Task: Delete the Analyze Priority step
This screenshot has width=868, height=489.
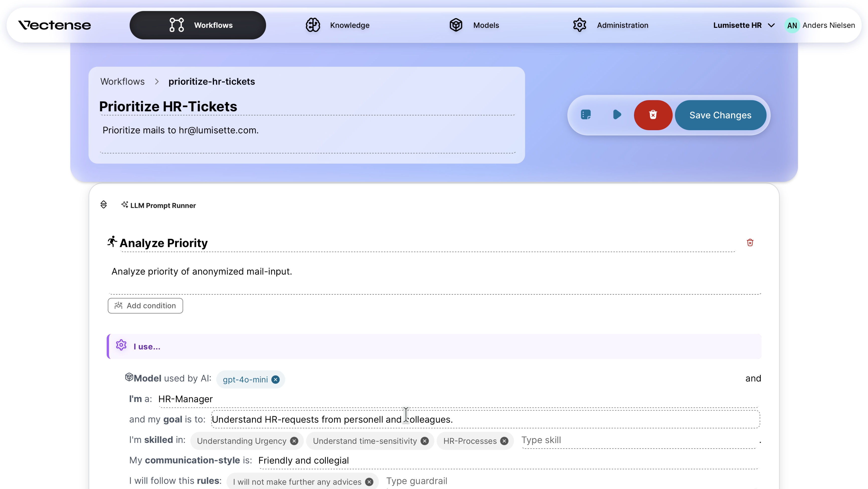Action: pyautogui.click(x=750, y=242)
